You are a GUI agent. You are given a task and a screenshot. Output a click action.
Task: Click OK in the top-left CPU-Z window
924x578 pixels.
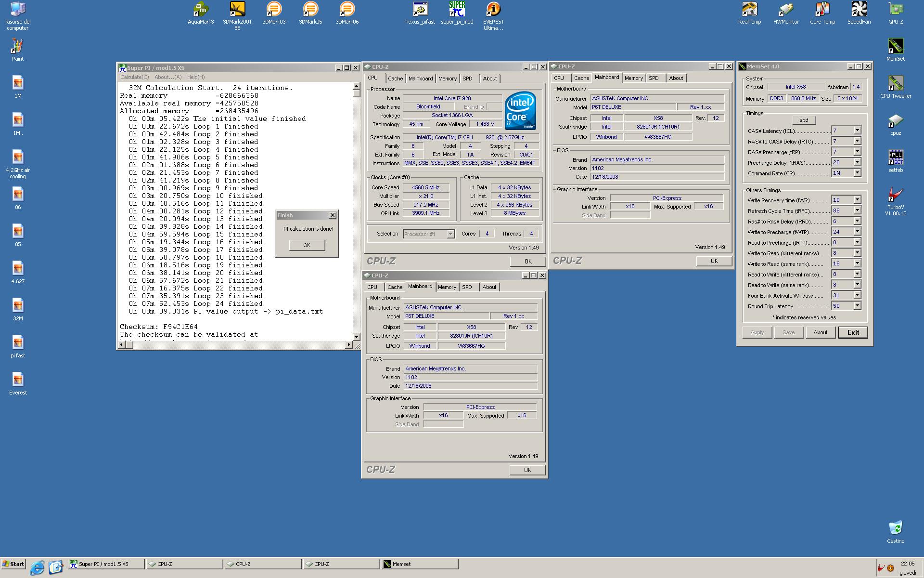point(528,262)
